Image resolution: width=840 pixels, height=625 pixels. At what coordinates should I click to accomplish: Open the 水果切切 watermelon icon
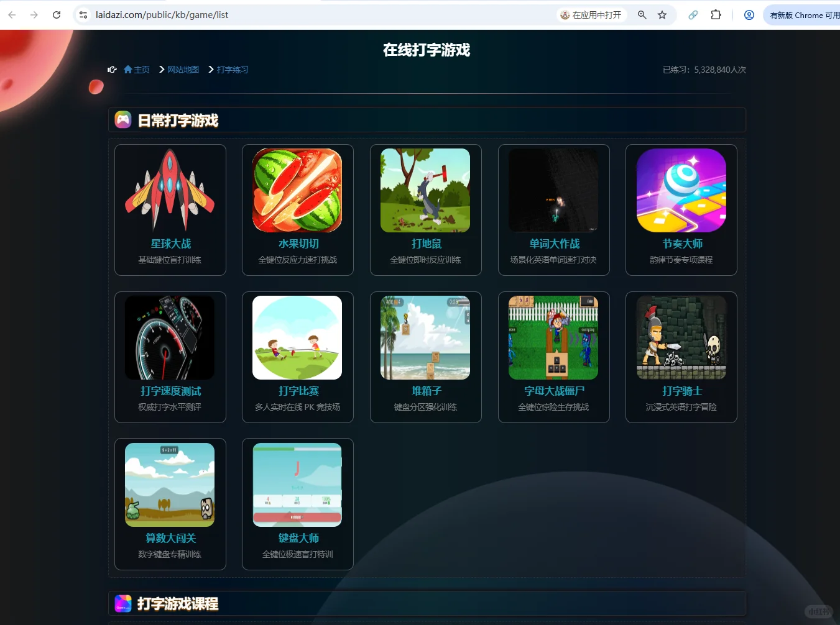pos(297,190)
